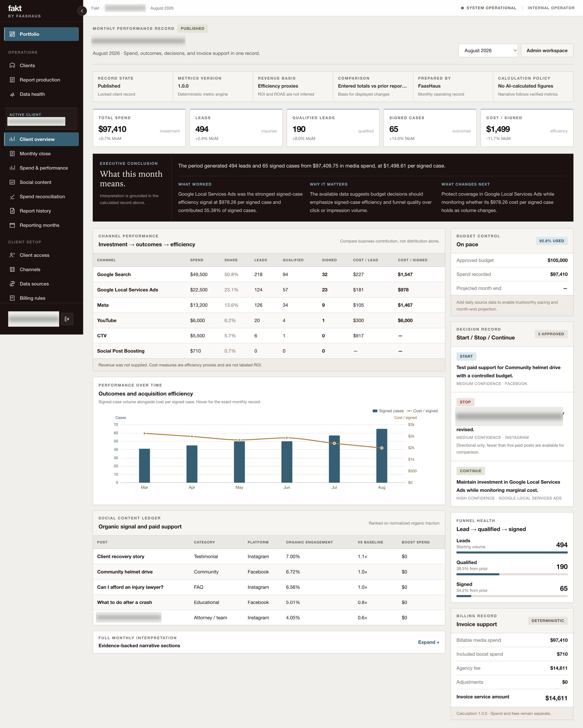Viewport: 583px width, 728px height.
Task: Click the Social content image icon
Action: point(12,182)
